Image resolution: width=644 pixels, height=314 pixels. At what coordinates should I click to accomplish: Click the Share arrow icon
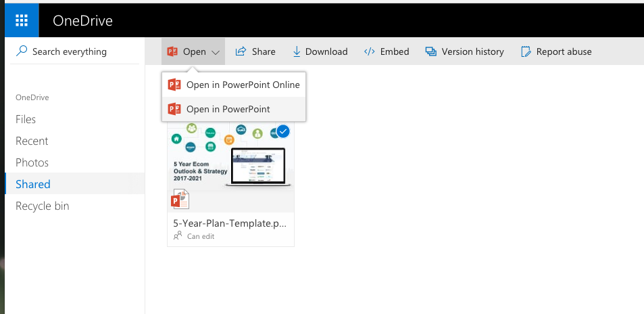point(241,51)
